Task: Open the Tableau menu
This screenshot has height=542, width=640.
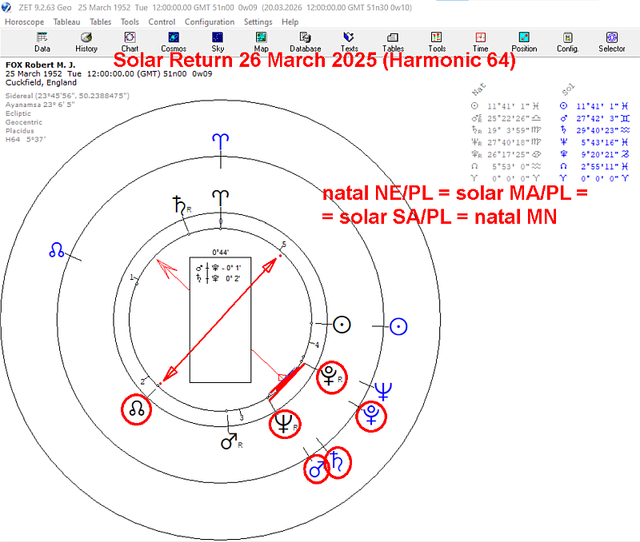Action: [x=67, y=22]
